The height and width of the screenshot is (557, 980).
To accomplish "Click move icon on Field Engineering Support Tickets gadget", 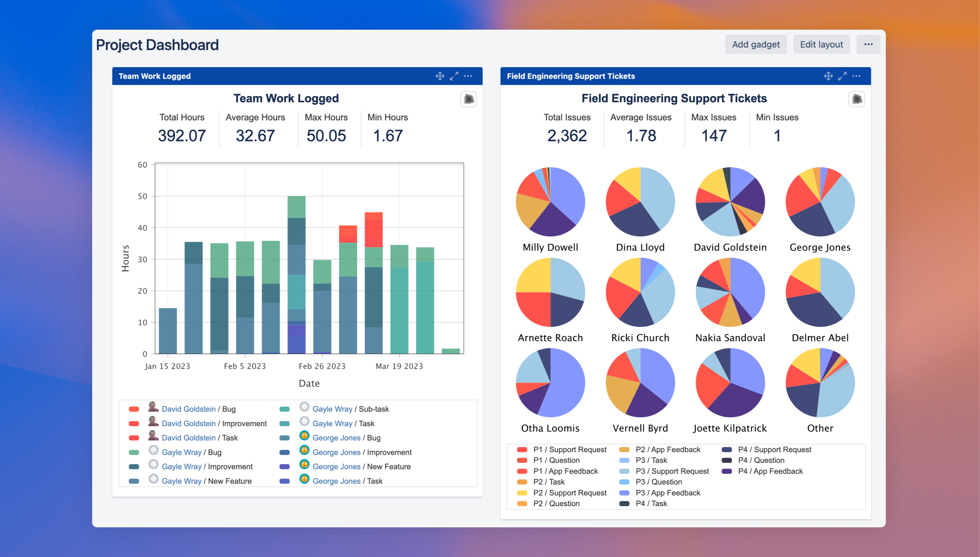I will [x=828, y=76].
